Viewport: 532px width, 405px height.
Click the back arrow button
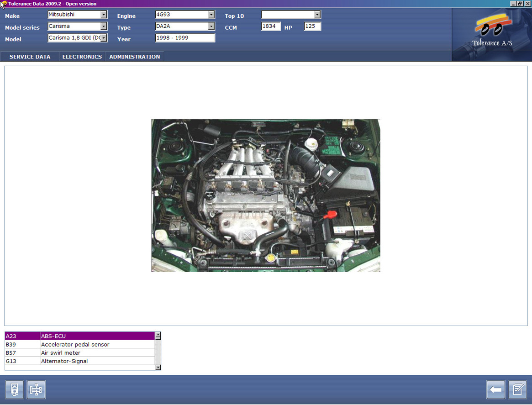coord(495,389)
